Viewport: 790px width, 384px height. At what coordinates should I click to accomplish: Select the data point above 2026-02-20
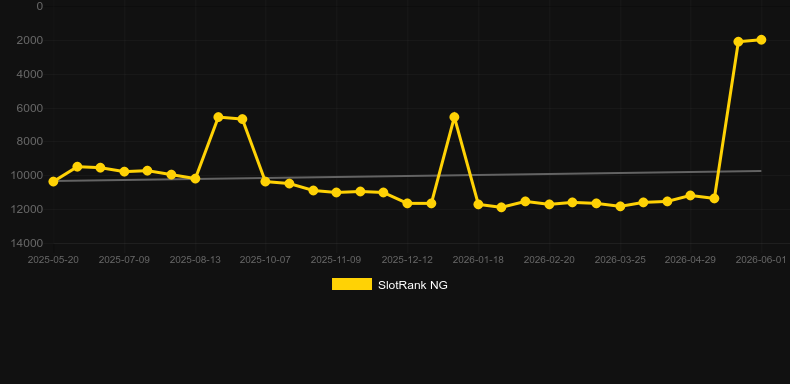coord(550,204)
